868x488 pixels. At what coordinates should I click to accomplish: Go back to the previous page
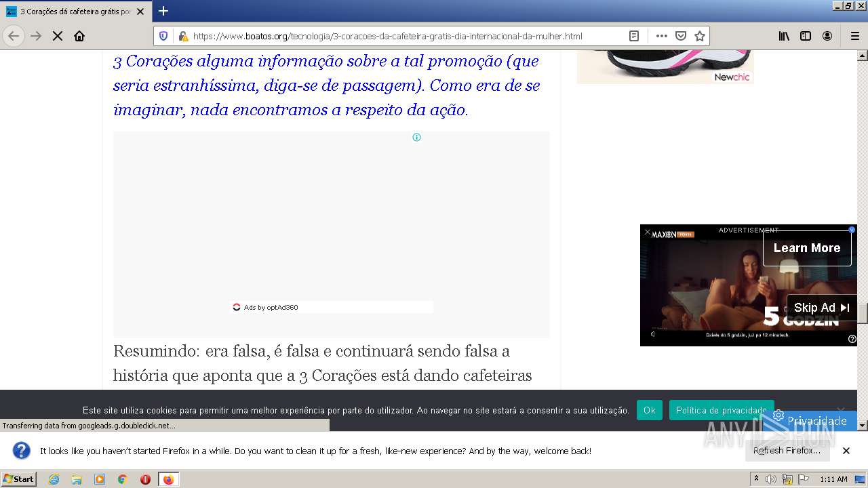pos(14,36)
